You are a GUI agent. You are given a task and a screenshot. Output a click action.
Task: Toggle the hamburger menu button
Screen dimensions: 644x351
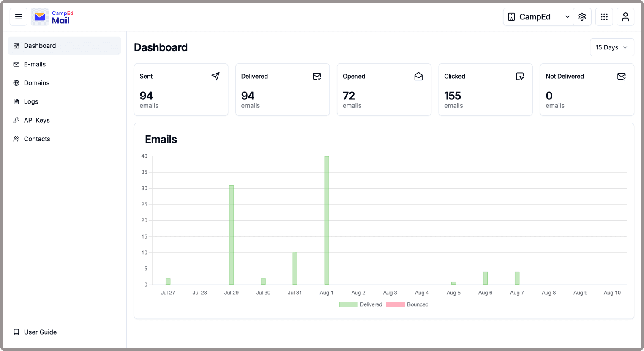click(x=19, y=17)
